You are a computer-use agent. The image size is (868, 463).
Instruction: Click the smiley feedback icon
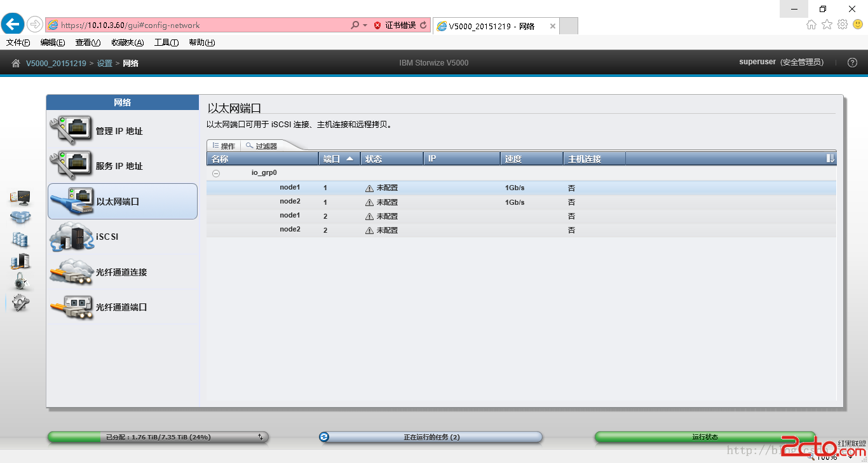point(858,24)
